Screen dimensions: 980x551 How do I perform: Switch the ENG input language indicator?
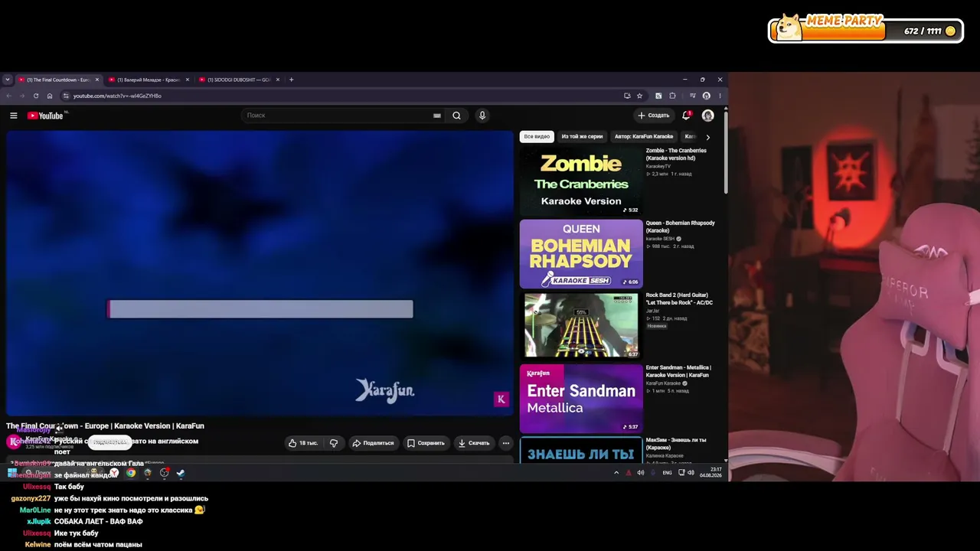point(667,473)
